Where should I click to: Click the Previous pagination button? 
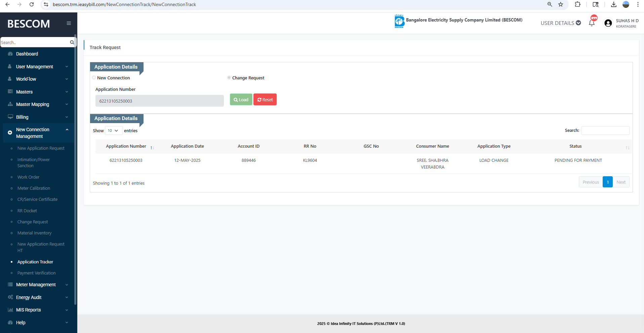[x=591, y=182]
